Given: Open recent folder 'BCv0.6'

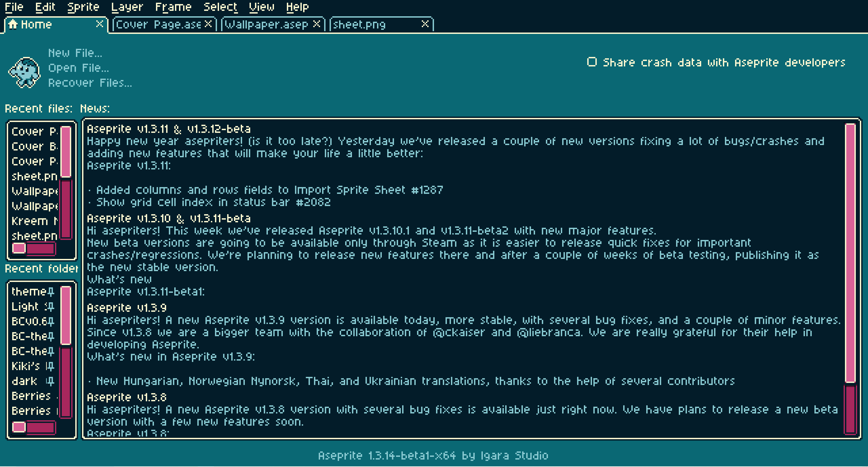Looking at the screenshot, I should tap(29, 322).
